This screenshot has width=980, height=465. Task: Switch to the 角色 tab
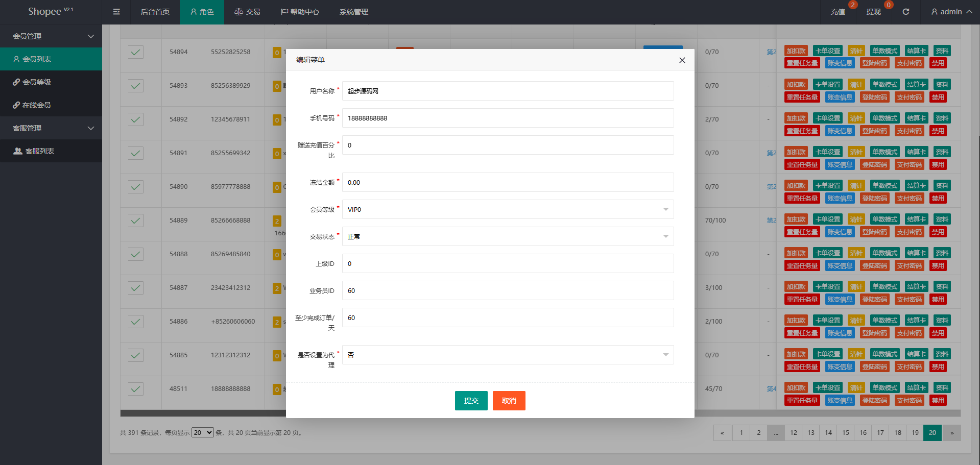pos(202,12)
